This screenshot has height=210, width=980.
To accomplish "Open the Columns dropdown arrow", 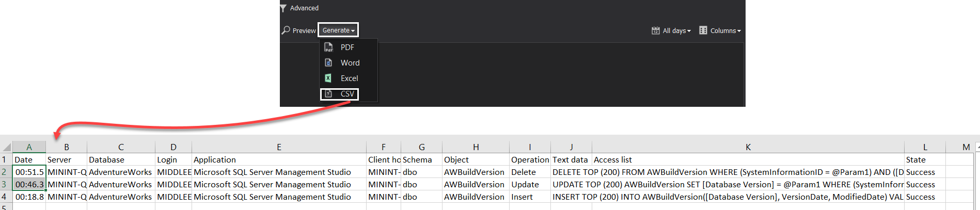I will [x=739, y=31].
